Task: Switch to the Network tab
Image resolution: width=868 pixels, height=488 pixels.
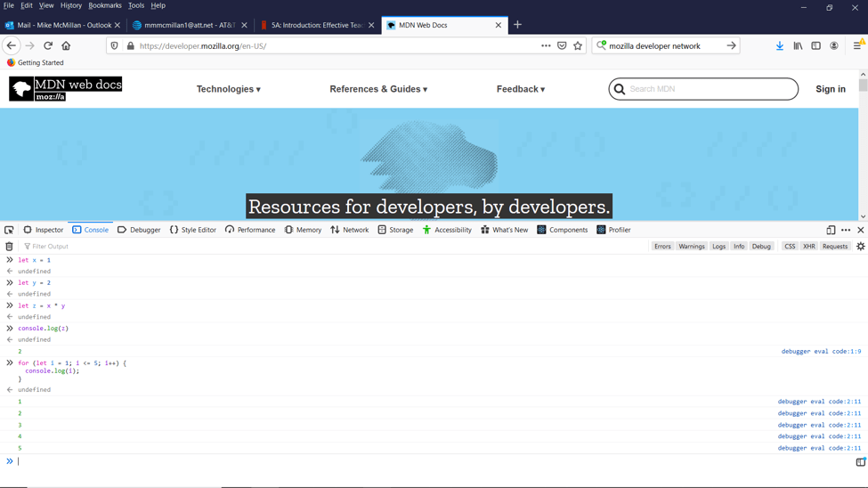Action: tap(349, 230)
